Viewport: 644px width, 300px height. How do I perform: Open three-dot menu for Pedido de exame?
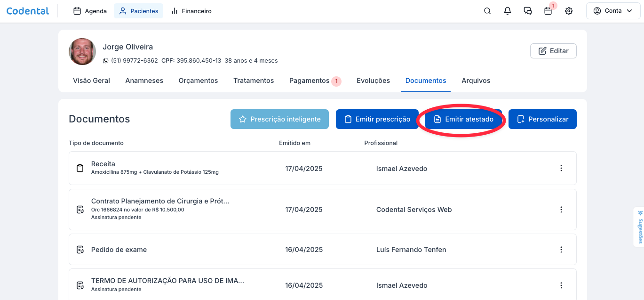click(561, 250)
